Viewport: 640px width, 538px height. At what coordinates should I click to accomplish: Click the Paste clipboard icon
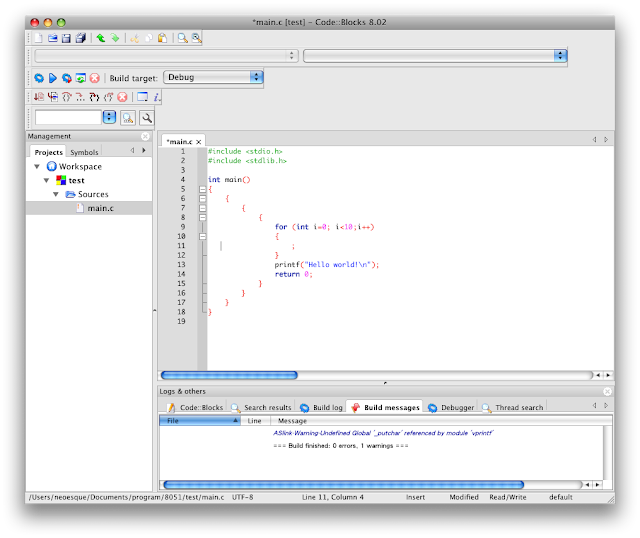[162, 38]
